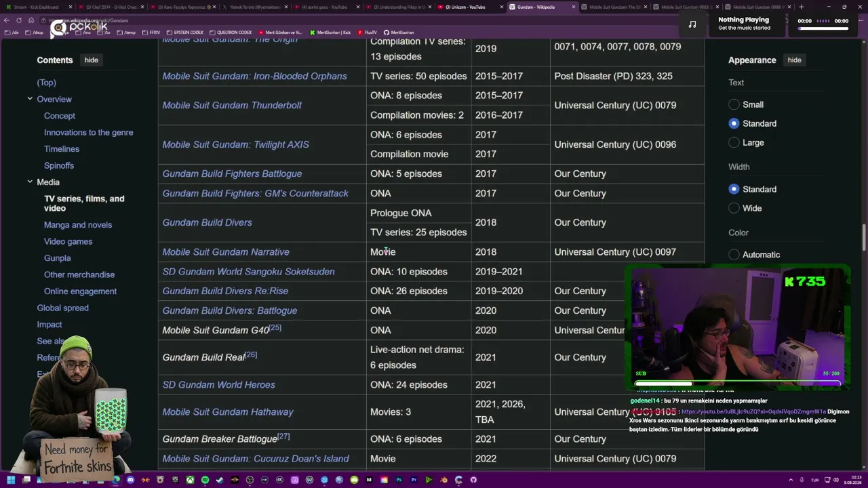Screen dimensions: 868x488
Task: Switch to the Understanding Pikey tab
Action: (x=397, y=7)
